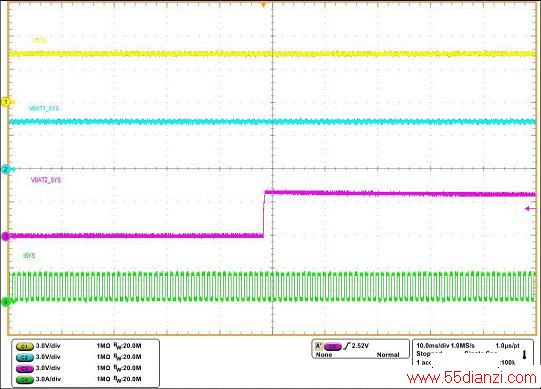Viewport: 541px width, 389px height.
Task: Click the C1 3.0V/div scale readout
Action: tap(48, 346)
